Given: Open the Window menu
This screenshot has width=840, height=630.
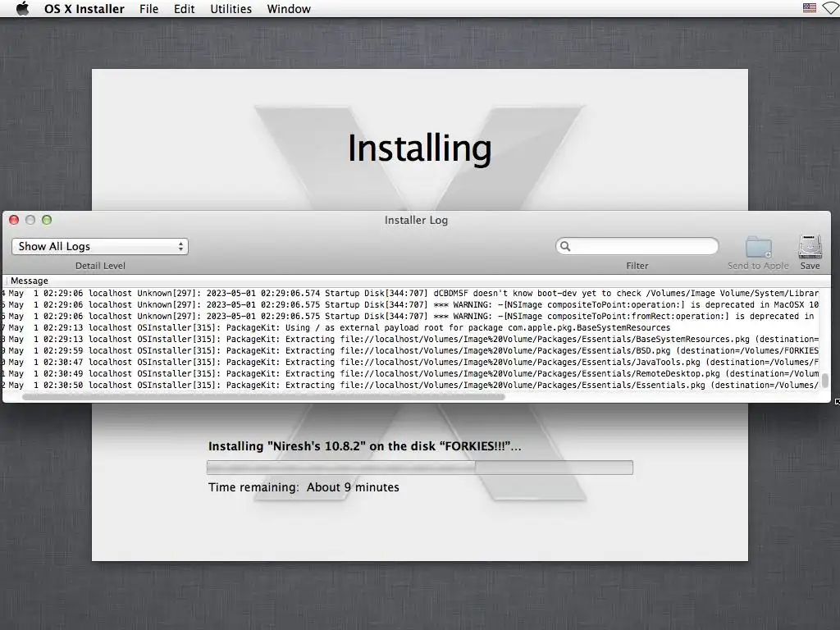Looking at the screenshot, I should tap(289, 9).
